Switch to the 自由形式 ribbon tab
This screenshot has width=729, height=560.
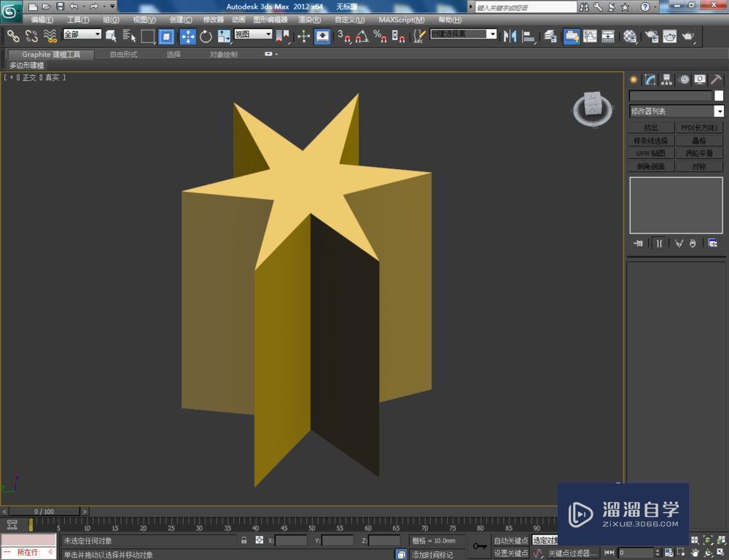click(x=123, y=55)
